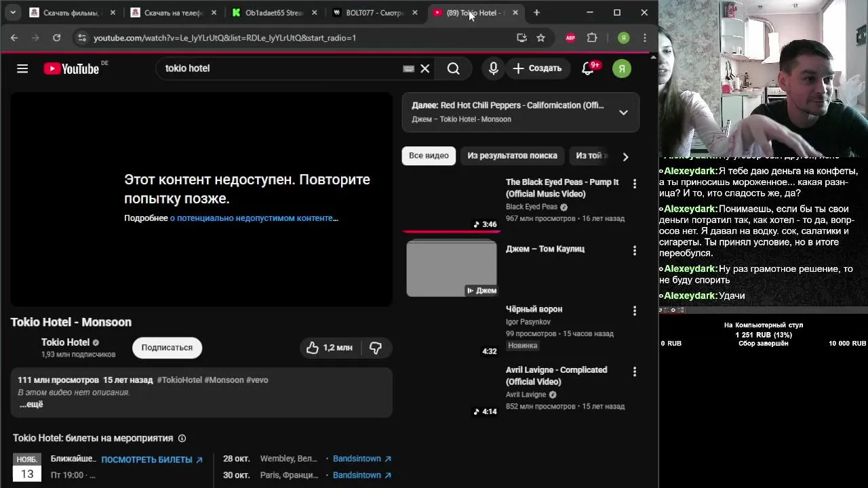Image resolution: width=868 pixels, height=488 pixels.
Task: Open options for Avril Lavigne Complicated
Action: (x=635, y=372)
